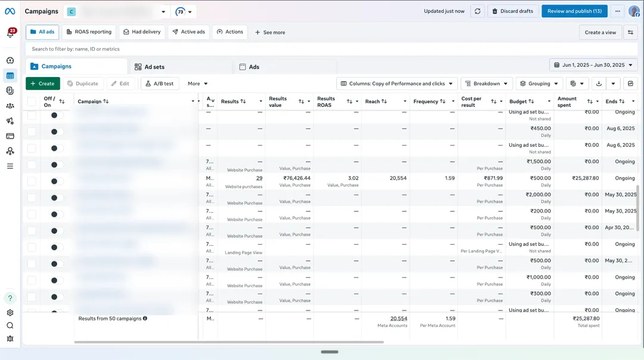
Task: Click the info icon next to Results from 50 campaigns
Action: tap(145, 318)
